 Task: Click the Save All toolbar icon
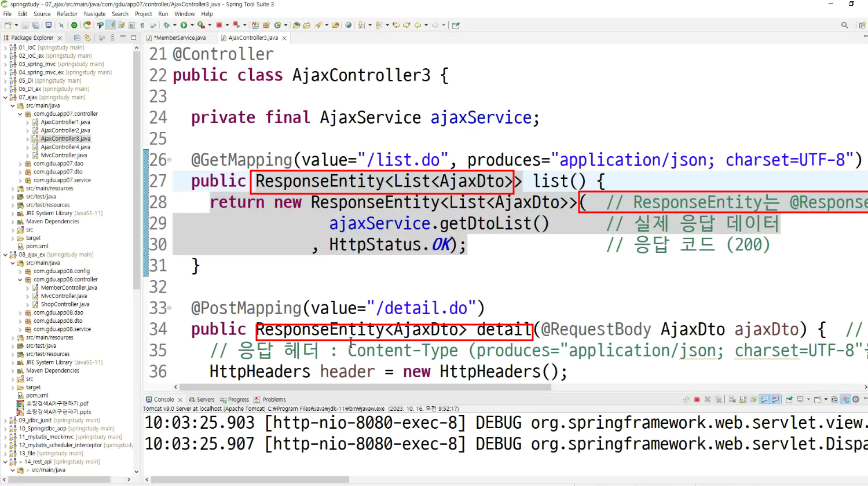(x=36, y=25)
